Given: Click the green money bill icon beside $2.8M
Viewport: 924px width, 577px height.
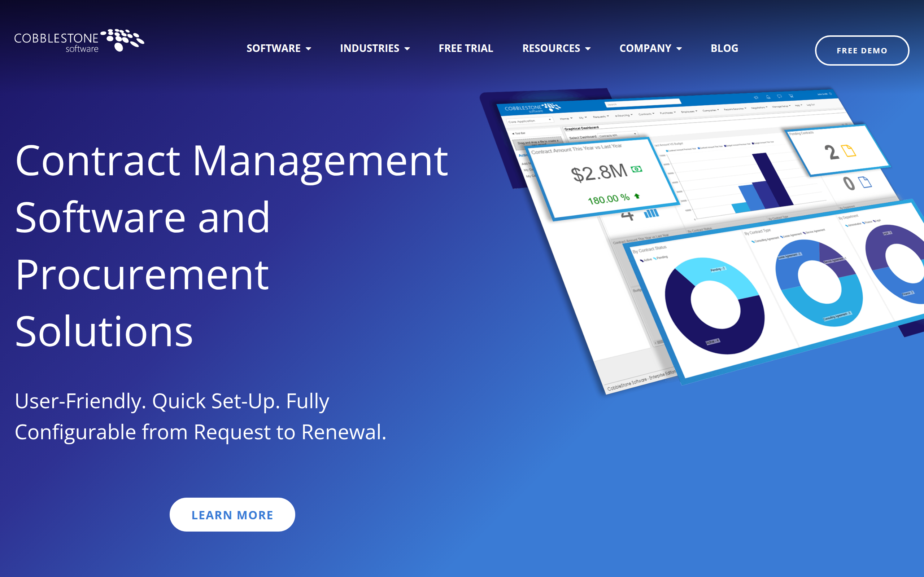Looking at the screenshot, I should pos(636,169).
